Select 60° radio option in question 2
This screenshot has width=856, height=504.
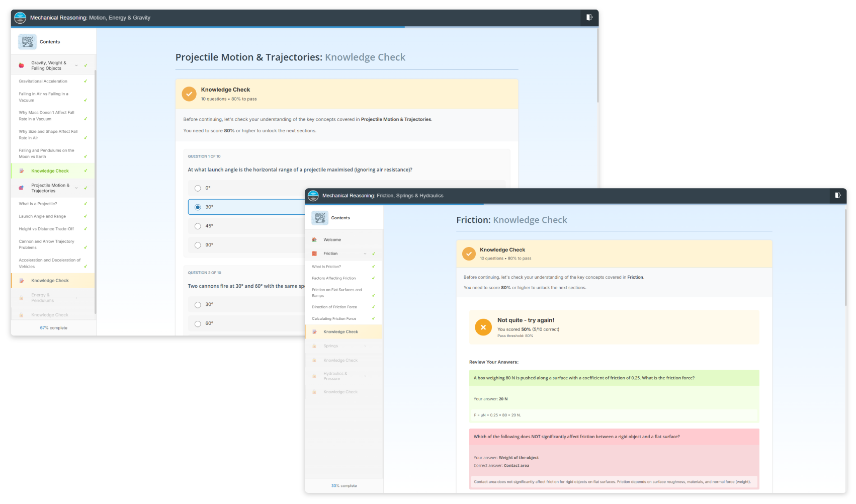(x=198, y=324)
